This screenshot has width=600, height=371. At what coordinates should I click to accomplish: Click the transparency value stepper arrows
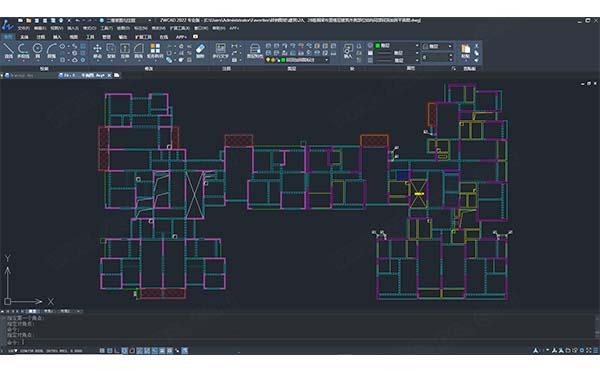[x=450, y=57]
